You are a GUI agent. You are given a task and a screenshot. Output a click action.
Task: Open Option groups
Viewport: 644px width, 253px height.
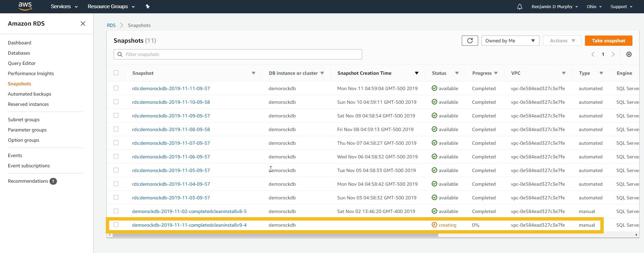click(x=23, y=140)
